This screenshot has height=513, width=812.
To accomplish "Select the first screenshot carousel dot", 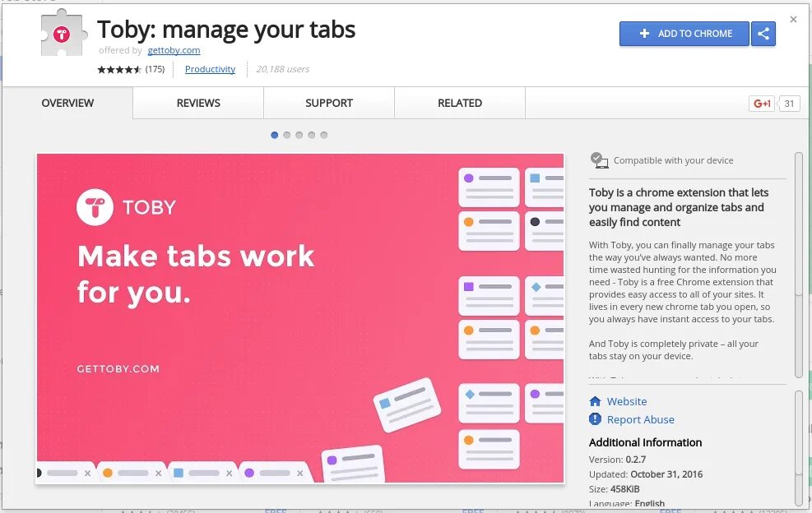I will click(275, 135).
